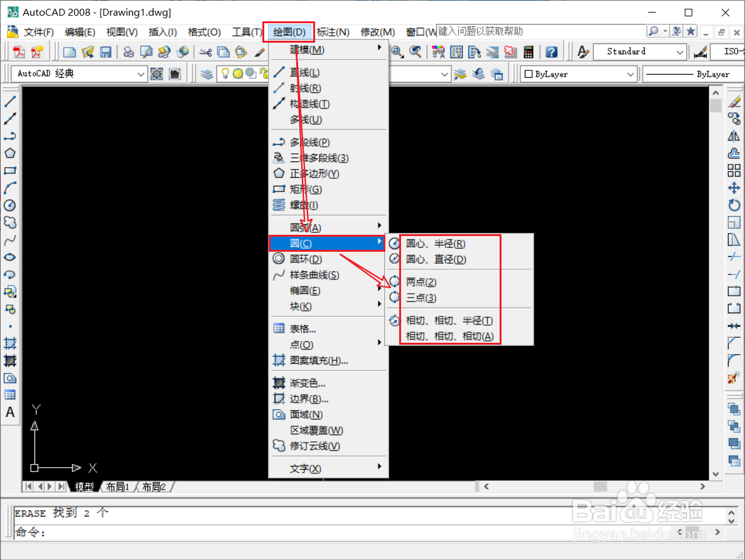Viewport: 745px width, 560px height.
Task: Select 圆环(D) from draw menu
Action: pyautogui.click(x=328, y=259)
